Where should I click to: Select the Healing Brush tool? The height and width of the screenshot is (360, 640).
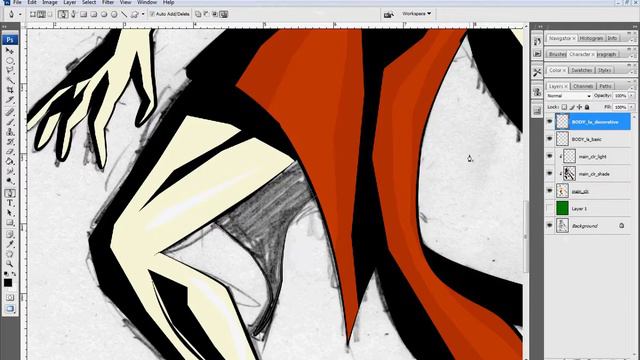(x=10, y=112)
